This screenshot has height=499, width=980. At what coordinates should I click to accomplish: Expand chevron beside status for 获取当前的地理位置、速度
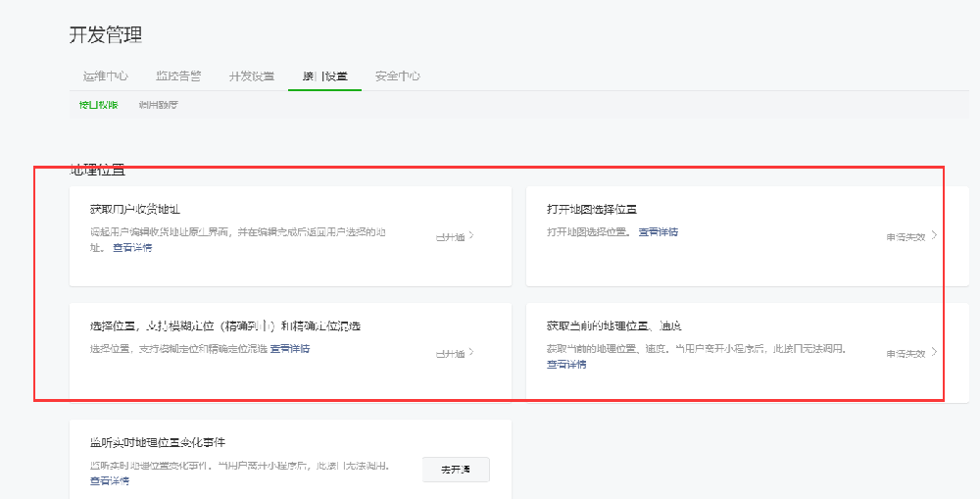[x=934, y=351]
